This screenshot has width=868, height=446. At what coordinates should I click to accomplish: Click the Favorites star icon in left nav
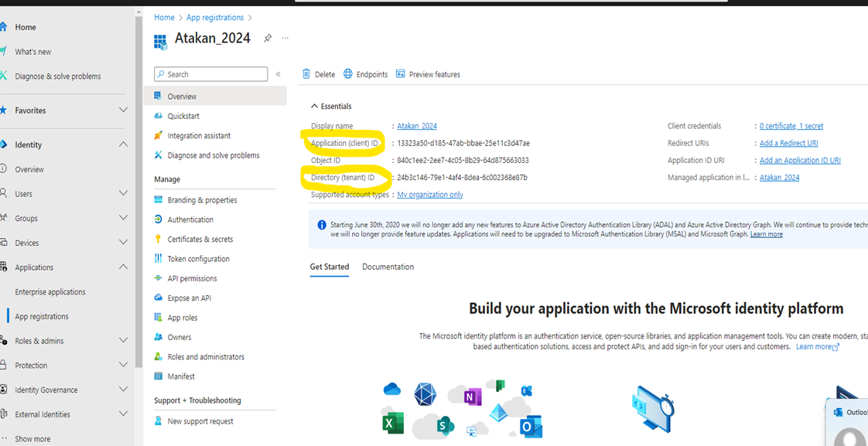click(3, 110)
